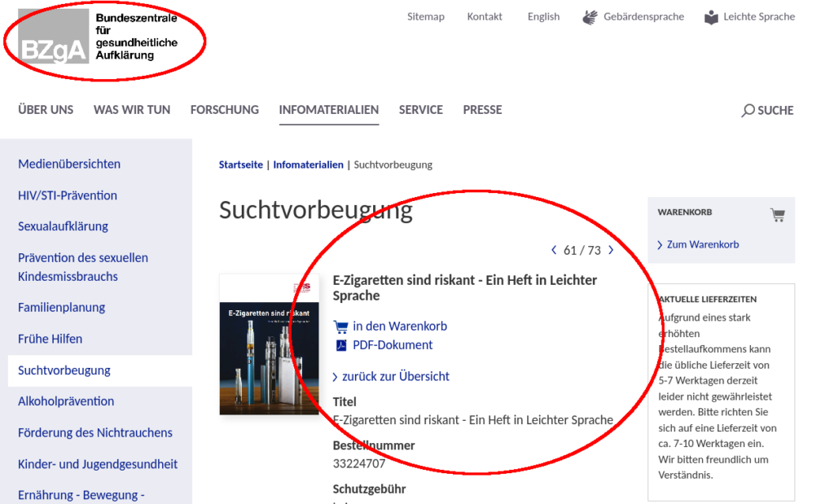Click Startseite in breadcrumb
This screenshot has width=834, height=504.
(x=240, y=164)
